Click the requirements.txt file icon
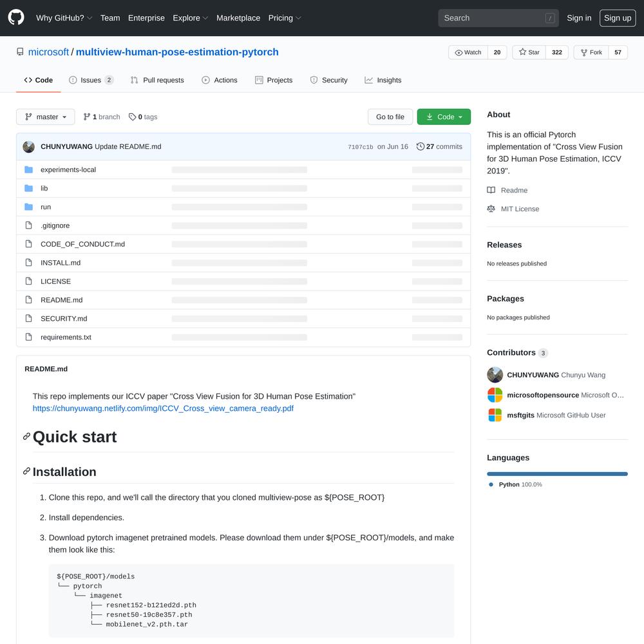The width and height of the screenshot is (644, 644). [29, 337]
